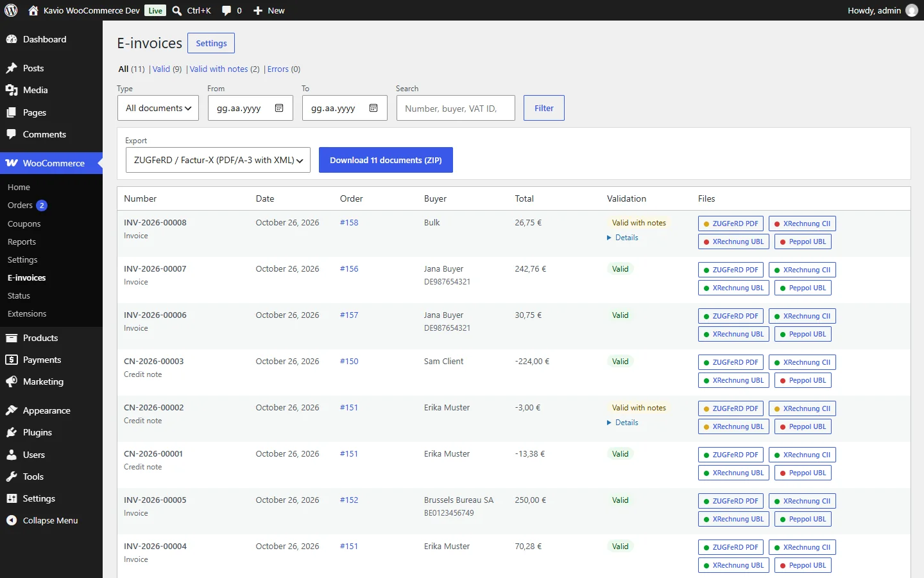Click the Plugins plug icon
The image size is (924, 578).
(12, 432)
